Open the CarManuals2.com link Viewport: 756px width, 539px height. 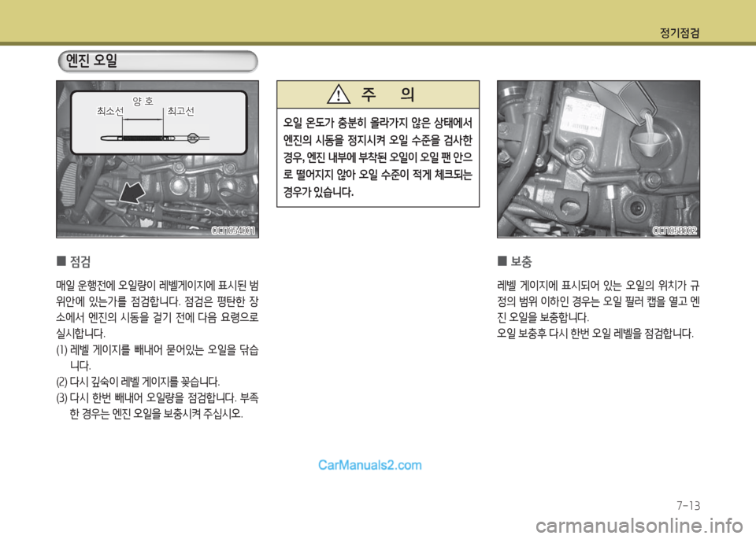(370, 465)
